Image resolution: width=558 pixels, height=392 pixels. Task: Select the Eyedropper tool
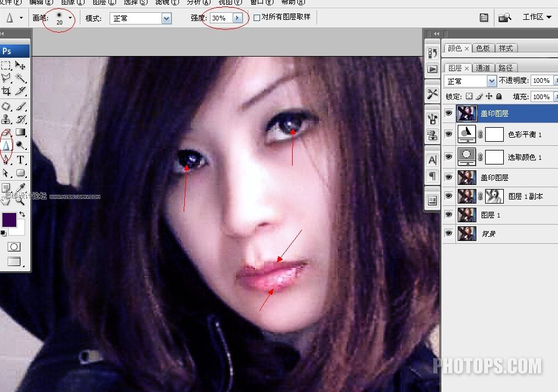click(x=20, y=188)
